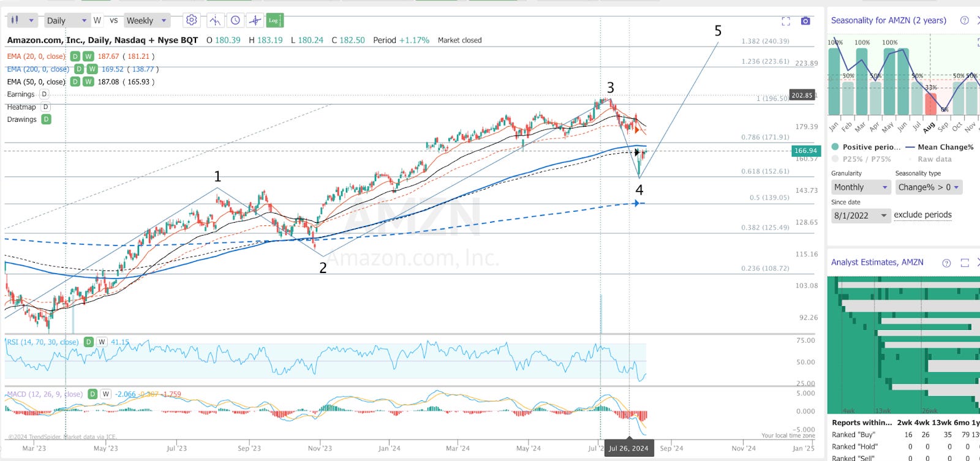Toggle the Log scale button
This screenshot has width=980, height=461.
pos(274,20)
